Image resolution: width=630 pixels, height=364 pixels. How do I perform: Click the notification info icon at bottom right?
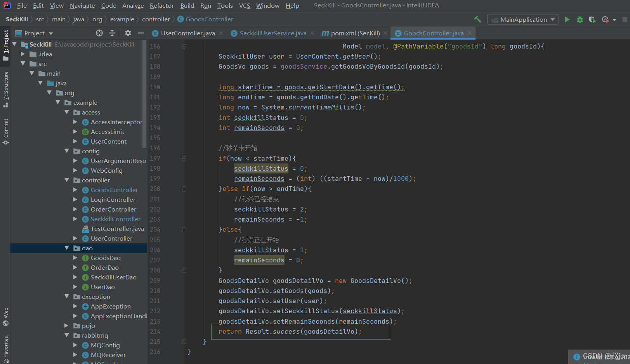[577, 357]
